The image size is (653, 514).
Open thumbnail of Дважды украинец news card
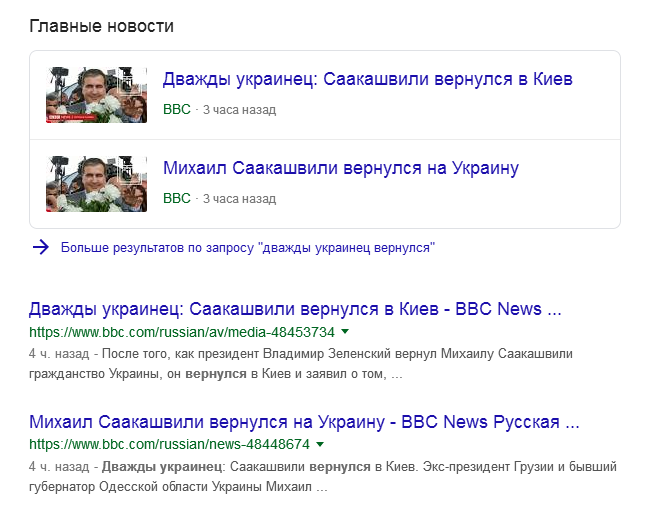[97, 95]
